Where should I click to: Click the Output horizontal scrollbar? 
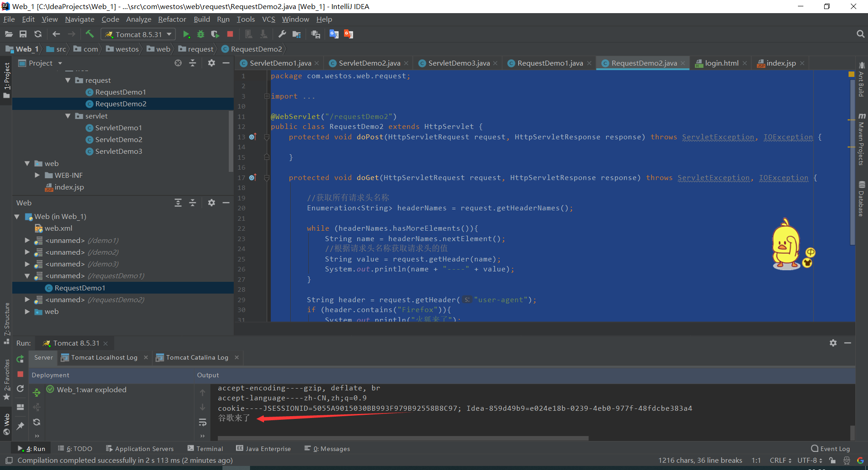403,438
